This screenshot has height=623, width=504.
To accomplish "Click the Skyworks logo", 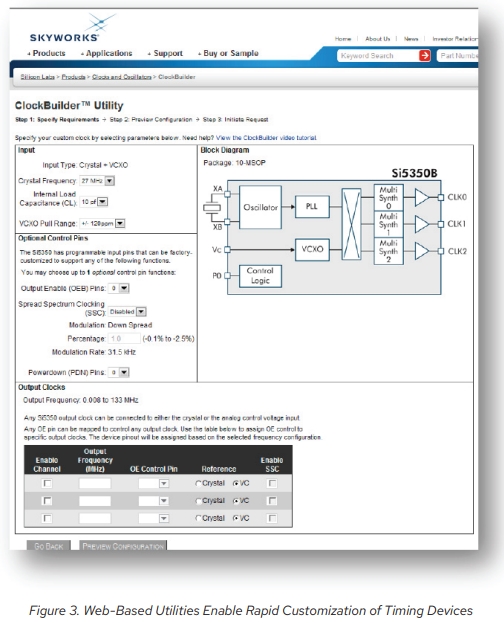I will (x=72, y=28).
